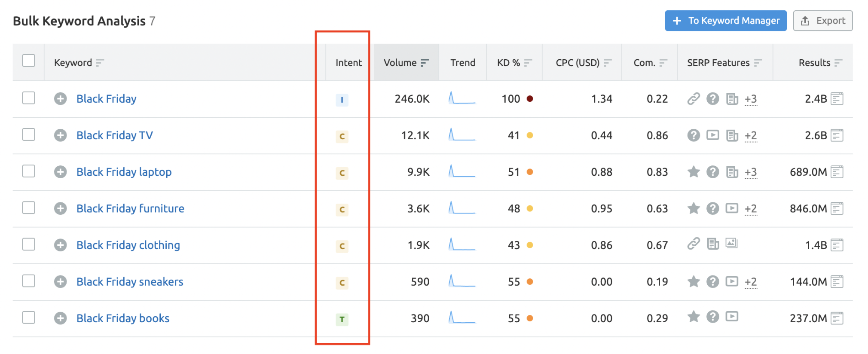Click the link SERP feature icon for Black Friday
The image size is (868, 354).
click(693, 99)
